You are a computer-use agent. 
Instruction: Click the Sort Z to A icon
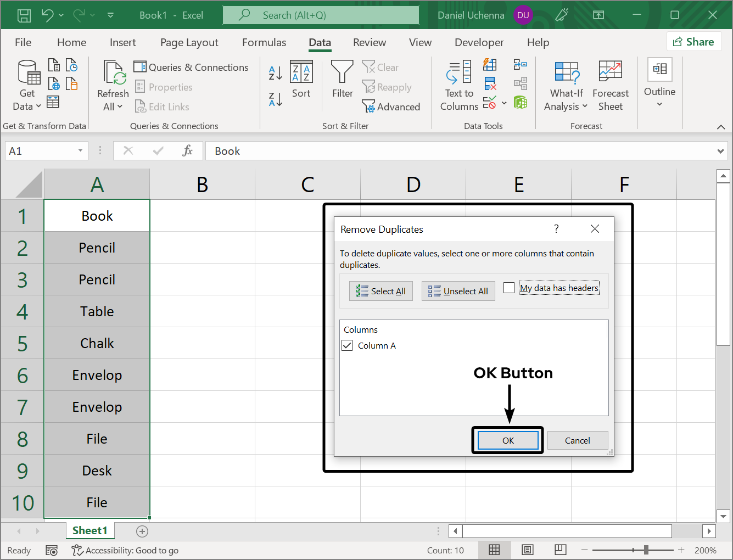(x=275, y=99)
